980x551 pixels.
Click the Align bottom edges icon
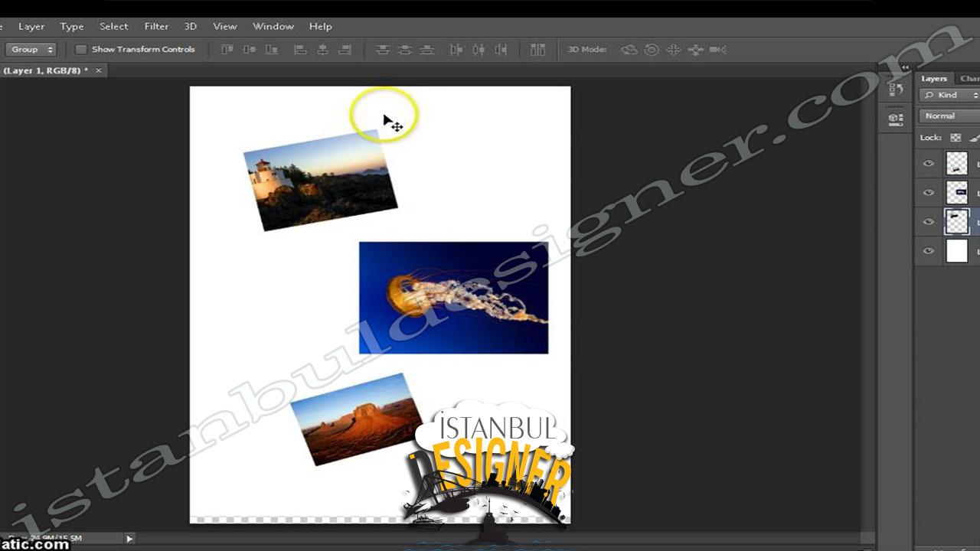click(272, 50)
